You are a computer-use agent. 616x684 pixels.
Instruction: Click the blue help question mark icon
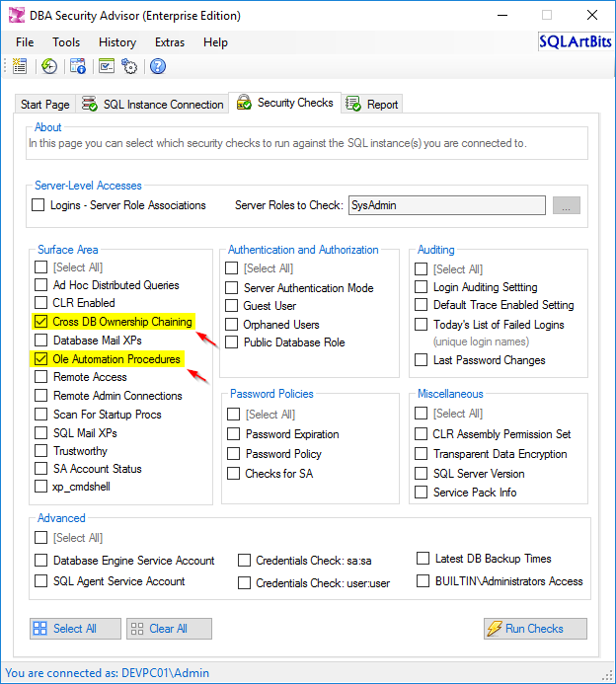(158, 66)
